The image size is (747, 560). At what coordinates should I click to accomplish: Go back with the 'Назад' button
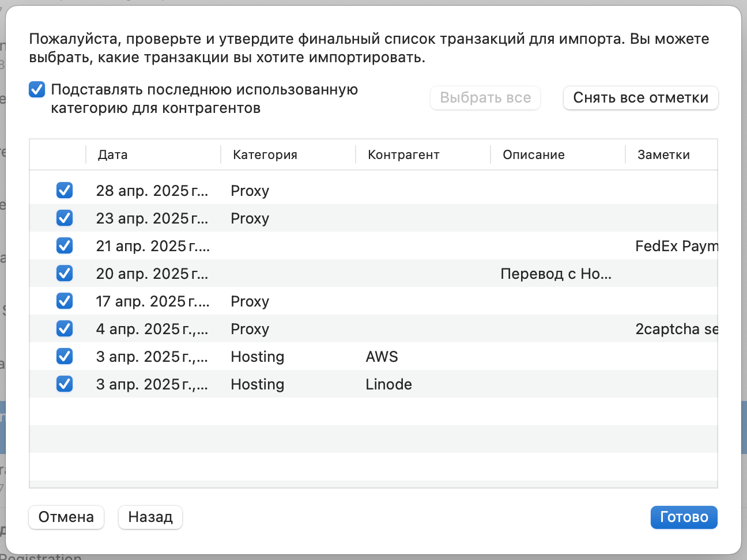(150, 517)
